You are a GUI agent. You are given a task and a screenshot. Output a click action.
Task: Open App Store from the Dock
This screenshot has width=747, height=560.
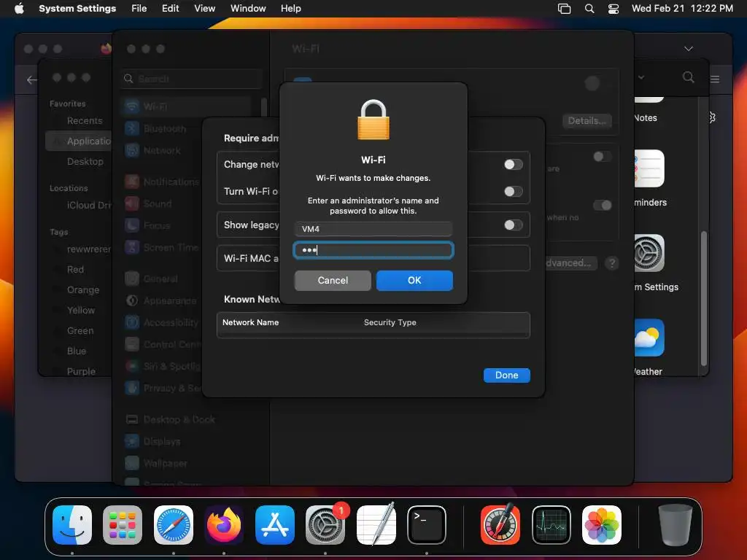(275, 525)
